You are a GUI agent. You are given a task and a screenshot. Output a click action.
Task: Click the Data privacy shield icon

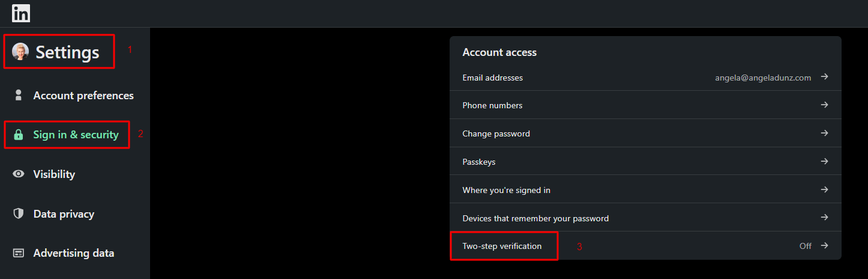pyautogui.click(x=19, y=213)
